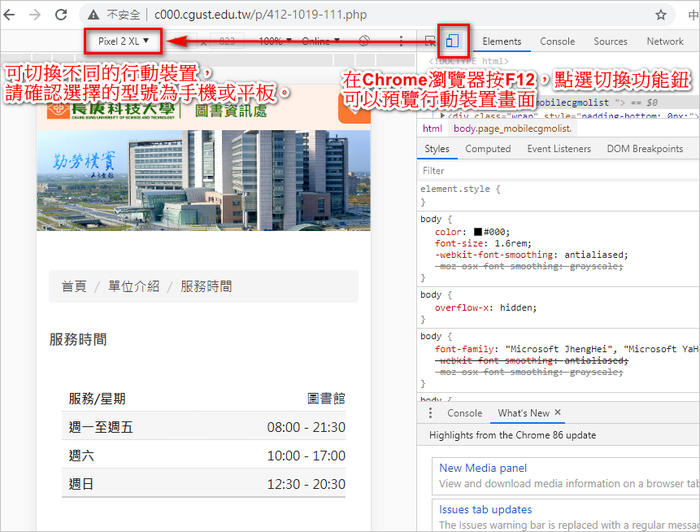Open the DOM Breakpoints tab
The width and height of the screenshot is (700, 532).
(x=645, y=149)
